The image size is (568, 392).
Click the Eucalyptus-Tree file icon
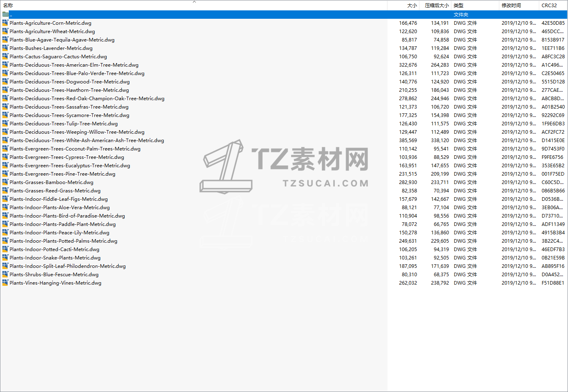coord(5,166)
